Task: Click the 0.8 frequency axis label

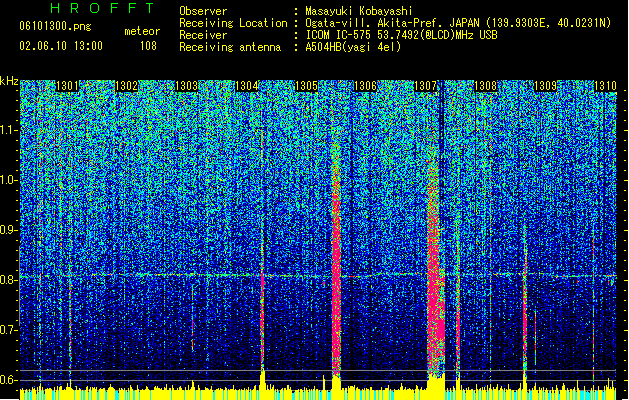Action: pos(8,280)
